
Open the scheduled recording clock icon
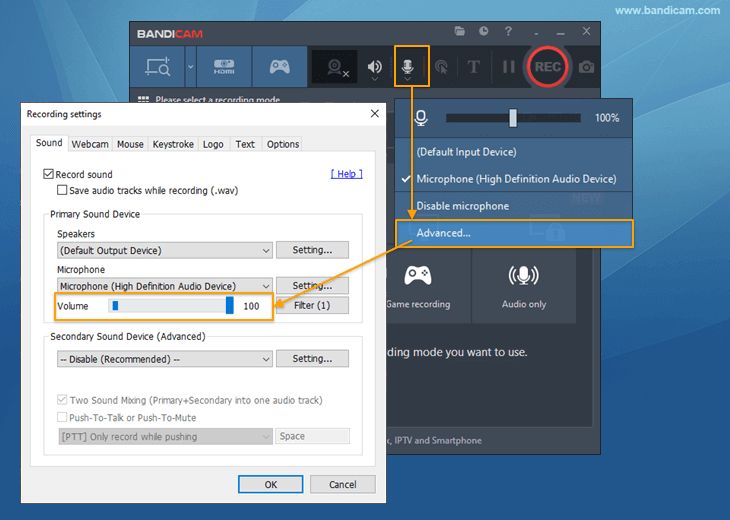pos(484,31)
